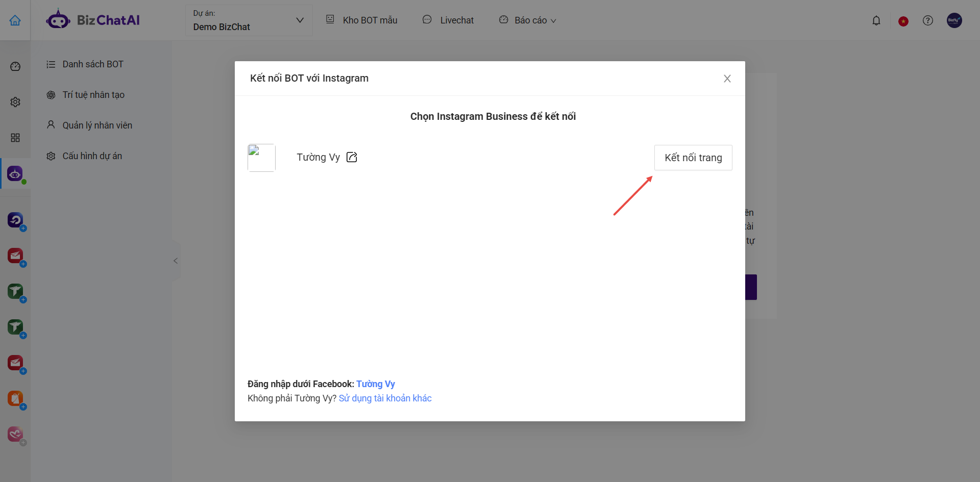Viewport: 980px width, 482px height.
Task: Open Kho BOT mẫu menu
Action: click(370, 20)
